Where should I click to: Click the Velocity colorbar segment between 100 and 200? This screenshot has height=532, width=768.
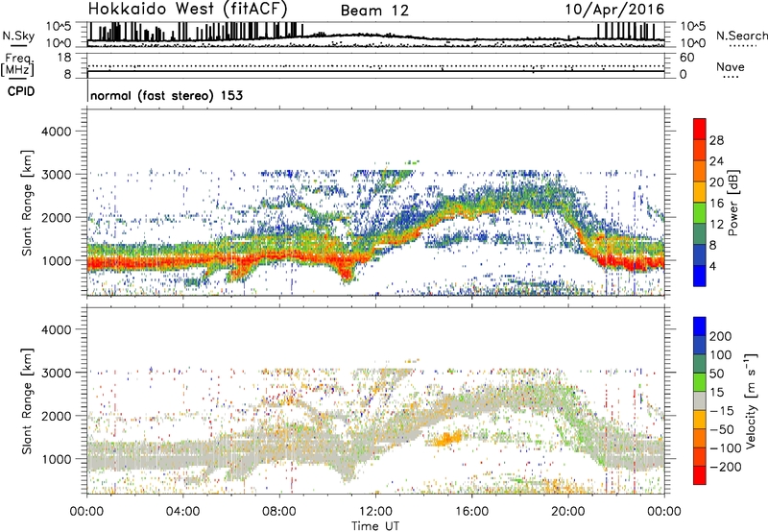[700, 345]
